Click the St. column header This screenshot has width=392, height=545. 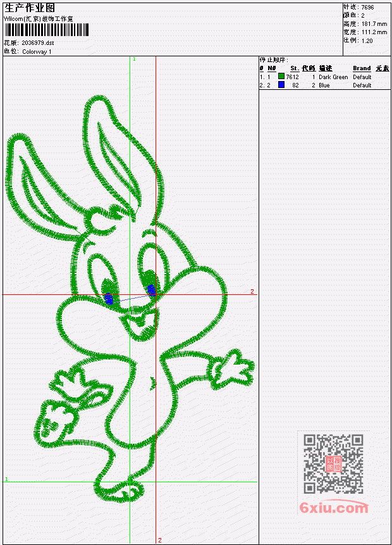(295, 68)
